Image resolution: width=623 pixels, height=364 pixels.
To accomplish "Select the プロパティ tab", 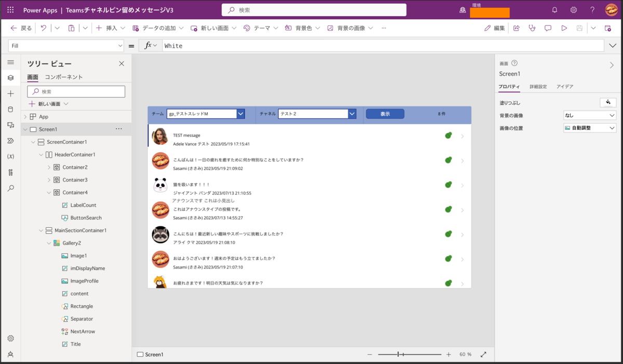I will (x=509, y=87).
